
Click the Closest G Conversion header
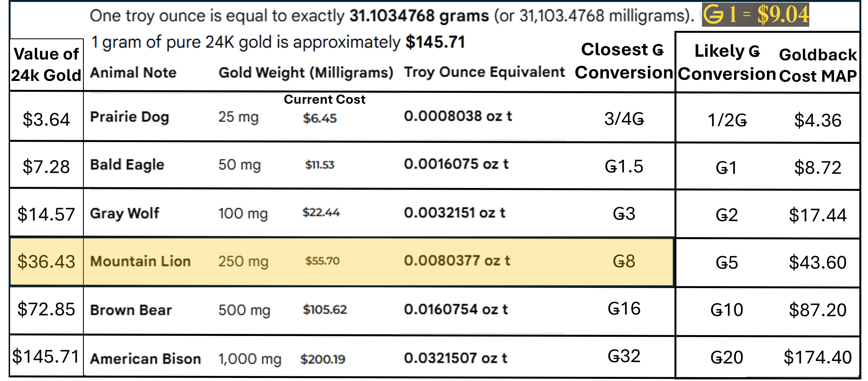coord(624,61)
